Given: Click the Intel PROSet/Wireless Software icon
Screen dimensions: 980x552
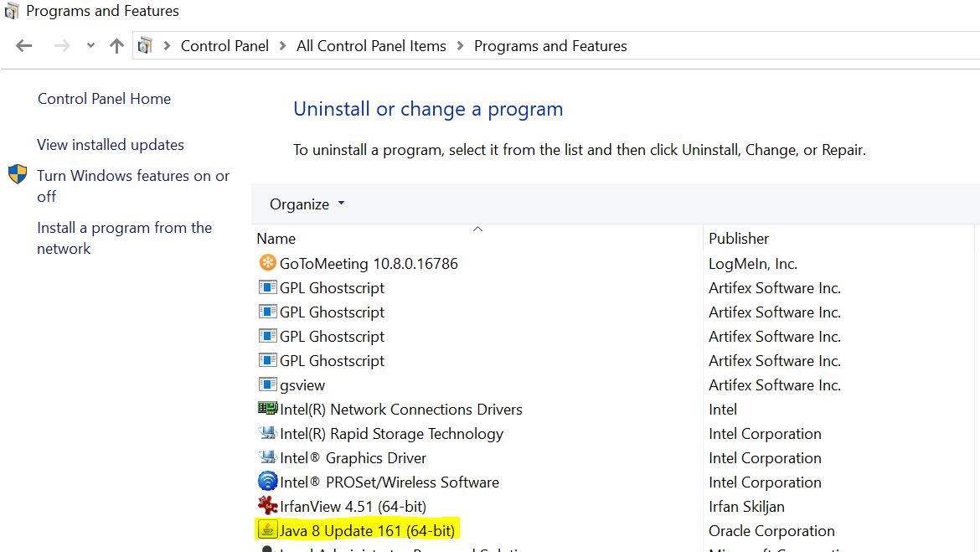Looking at the screenshot, I should (x=267, y=482).
